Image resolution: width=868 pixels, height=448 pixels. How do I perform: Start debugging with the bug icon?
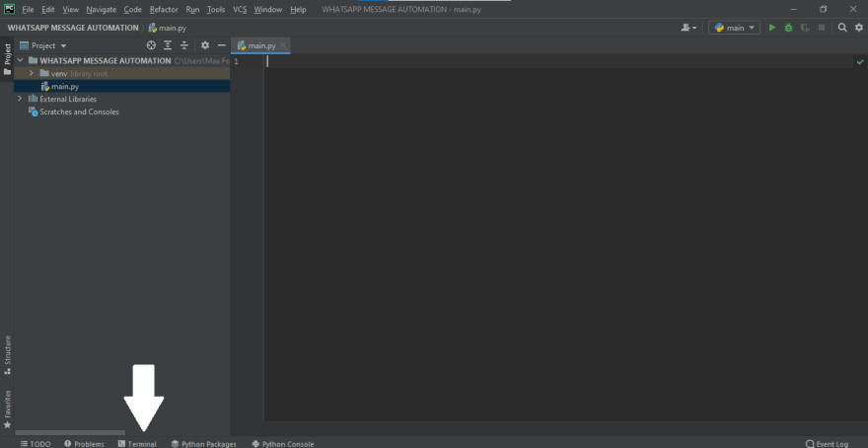click(x=788, y=28)
